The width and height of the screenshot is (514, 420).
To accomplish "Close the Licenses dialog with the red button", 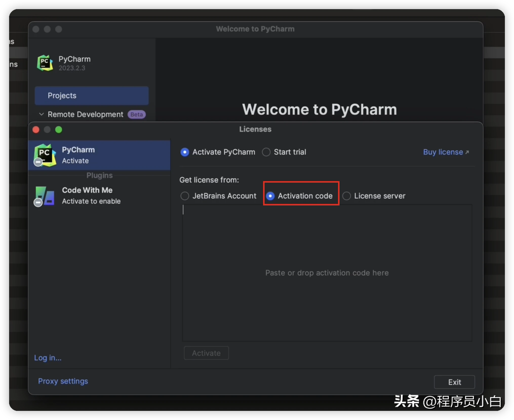I will click(x=36, y=129).
